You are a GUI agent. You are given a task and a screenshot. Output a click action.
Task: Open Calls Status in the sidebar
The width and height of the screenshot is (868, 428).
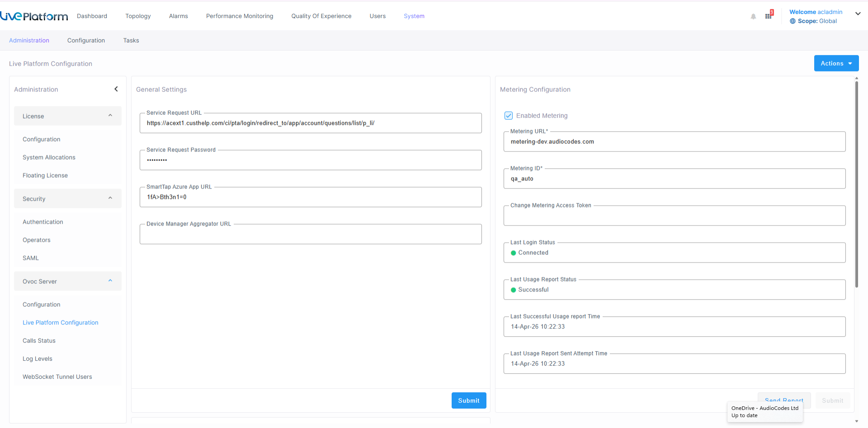click(39, 341)
